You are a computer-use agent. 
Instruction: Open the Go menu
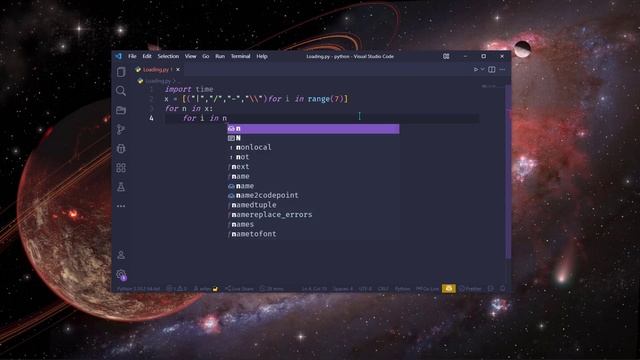pos(206,56)
